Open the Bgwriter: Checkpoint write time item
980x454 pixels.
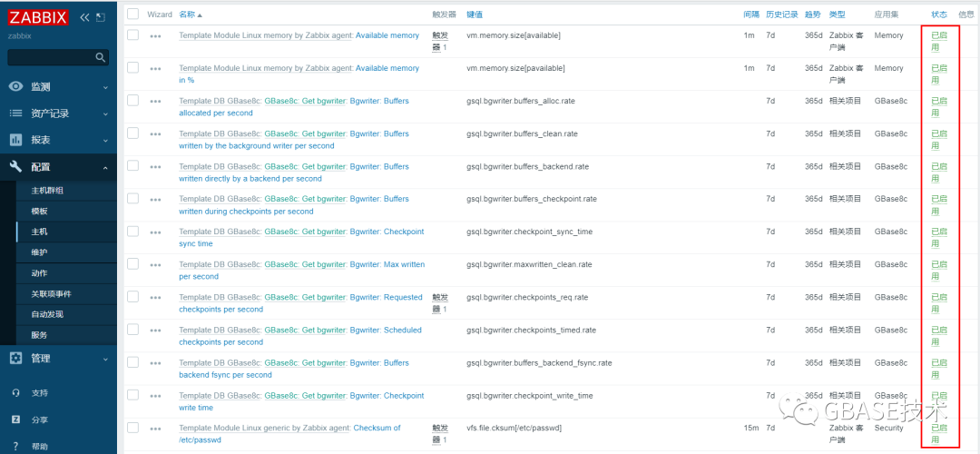point(301,401)
